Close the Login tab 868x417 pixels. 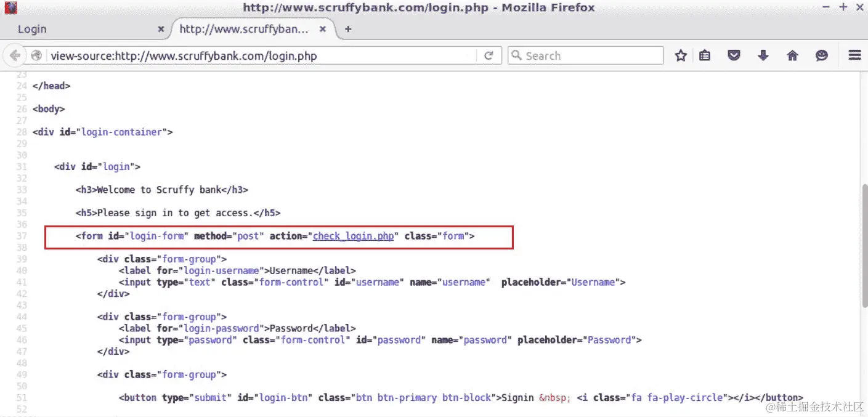[161, 29]
